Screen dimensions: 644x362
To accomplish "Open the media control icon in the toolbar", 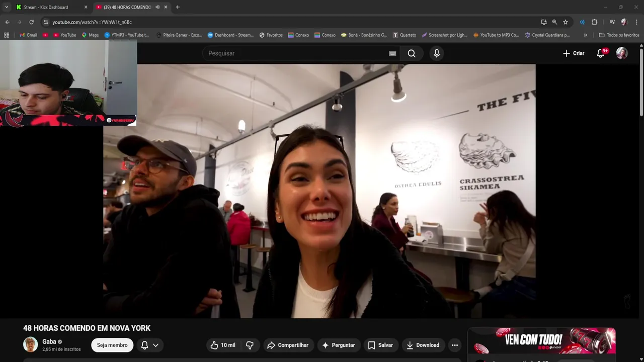I will point(612,22).
